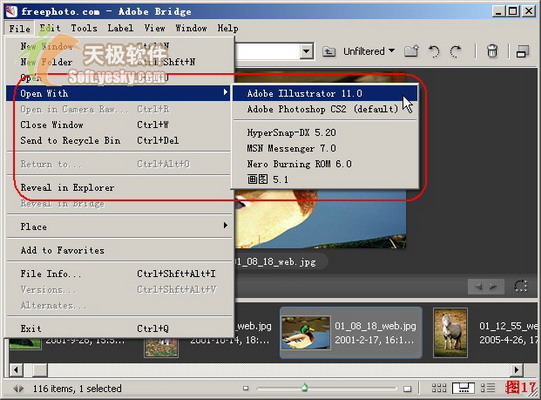Expand the Place submenu
This screenshot has width=541, height=400.
[x=118, y=227]
